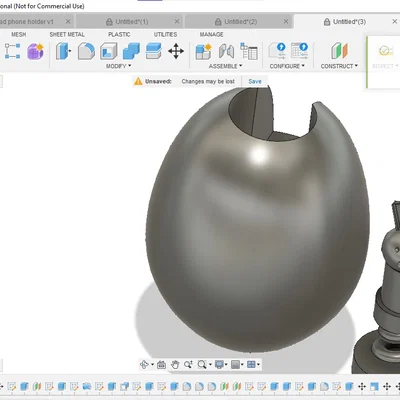Activate the Orbit navigation tool
Image resolution: width=400 pixels, height=400 pixels.
pos(144,364)
